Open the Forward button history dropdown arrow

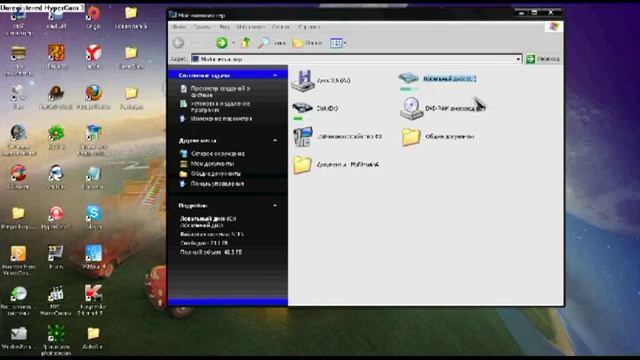tap(233, 43)
